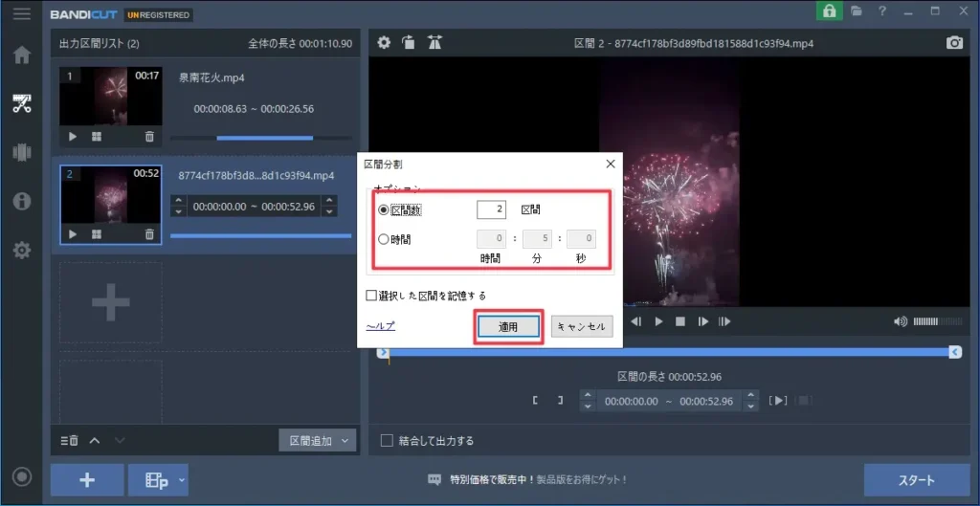Increase segment 2 end time in list
980x506 pixels.
329,201
